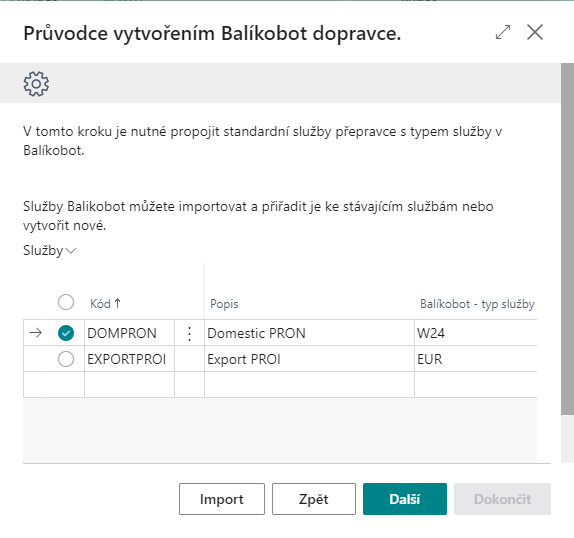Click the Domestic PRON description cell

point(309,333)
